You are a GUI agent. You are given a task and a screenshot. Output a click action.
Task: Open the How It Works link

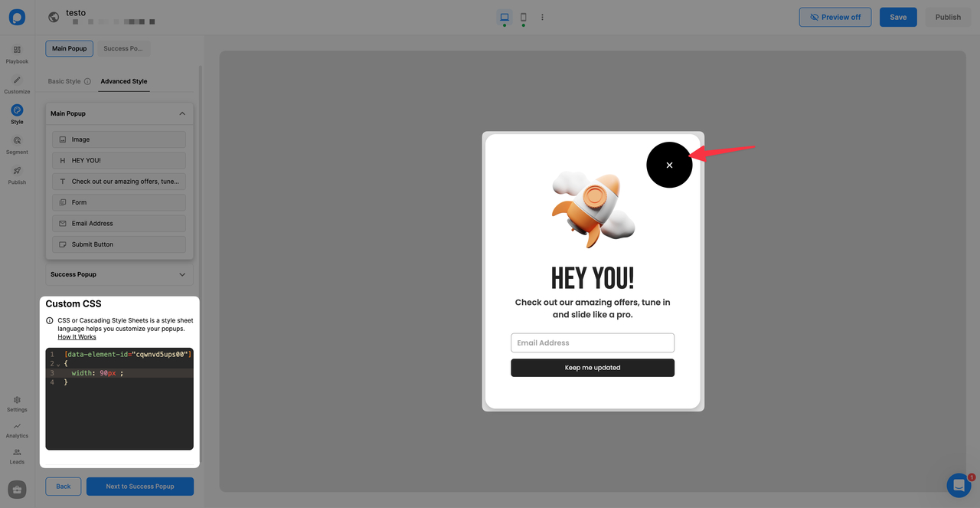click(77, 336)
